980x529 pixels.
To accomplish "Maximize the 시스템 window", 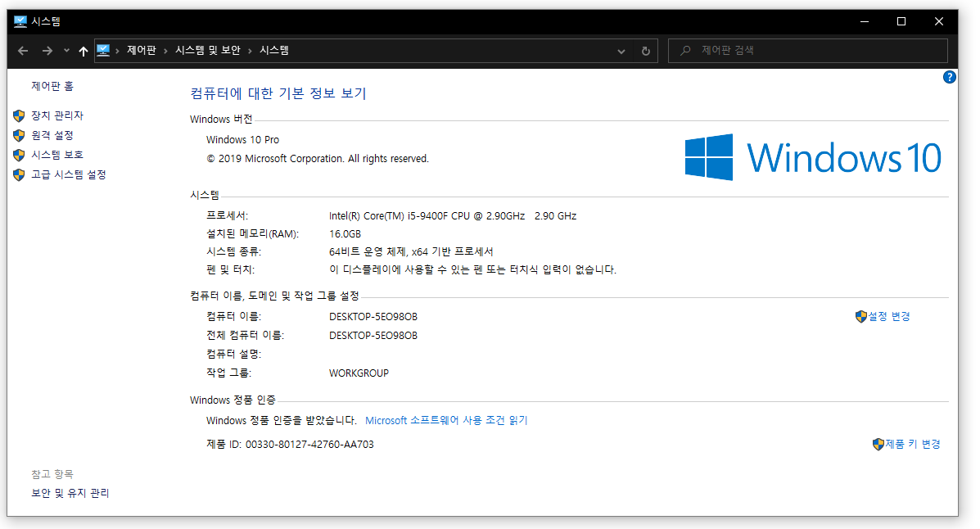I will (x=901, y=21).
